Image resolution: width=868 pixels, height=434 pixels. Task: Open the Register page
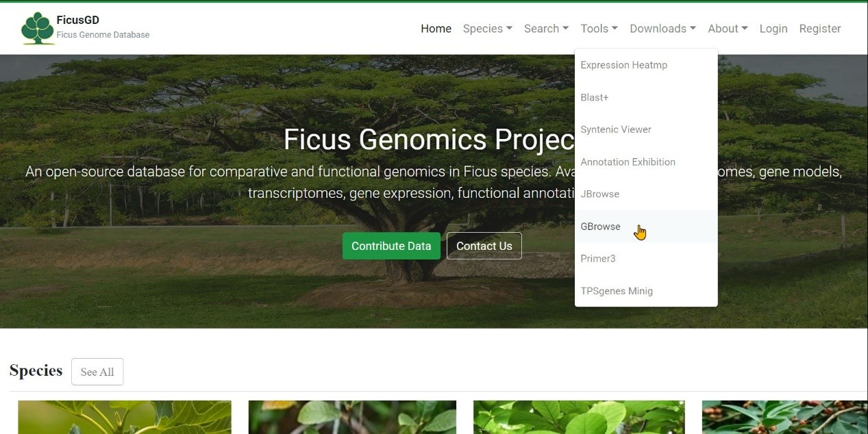coord(820,29)
